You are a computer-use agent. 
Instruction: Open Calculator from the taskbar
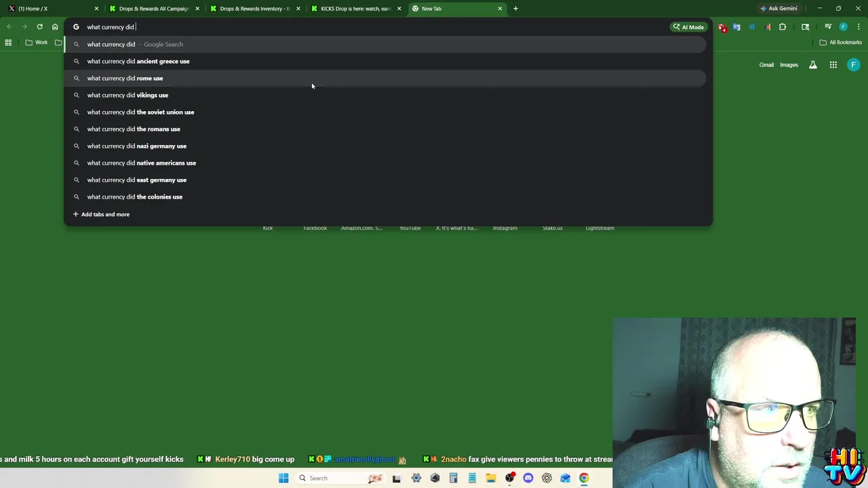click(453, 478)
